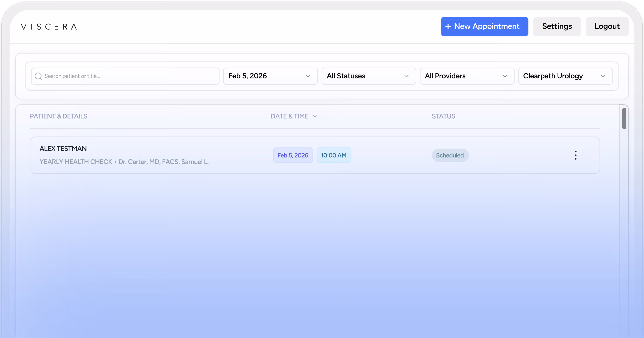Sort by the Date & Time header

click(x=289, y=116)
